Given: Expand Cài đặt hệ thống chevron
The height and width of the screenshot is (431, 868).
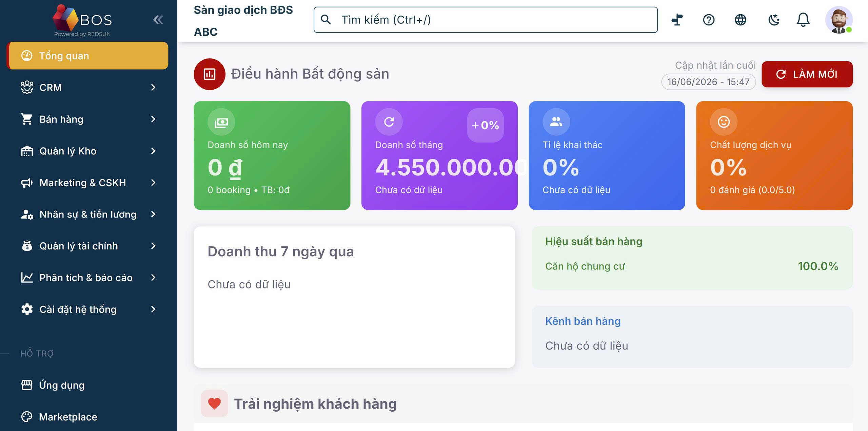Looking at the screenshot, I should [x=153, y=309].
